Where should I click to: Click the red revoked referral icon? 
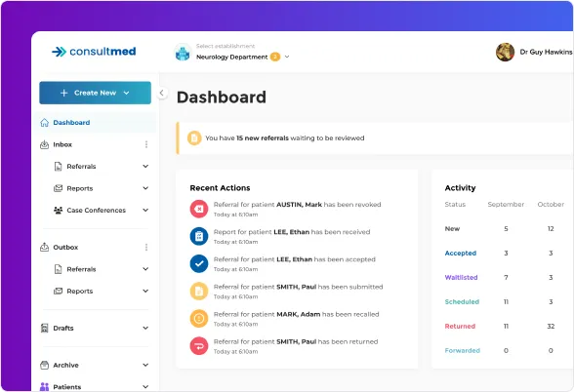199,209
